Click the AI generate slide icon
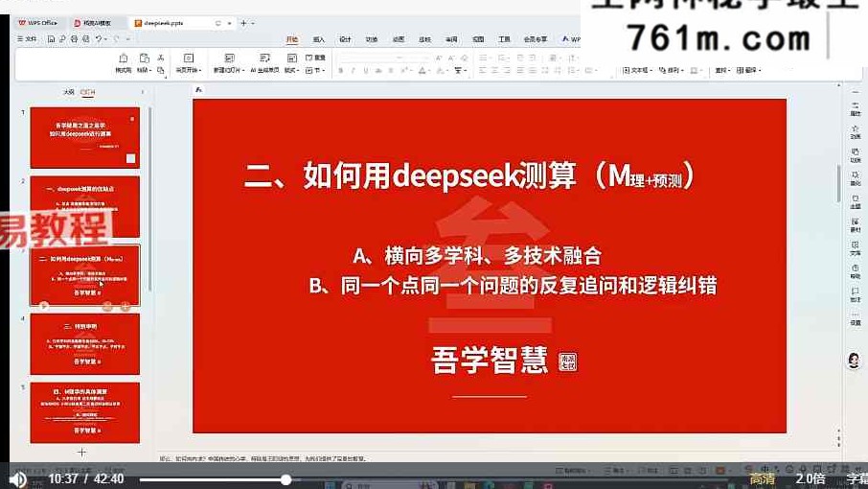 coord(264,58)
